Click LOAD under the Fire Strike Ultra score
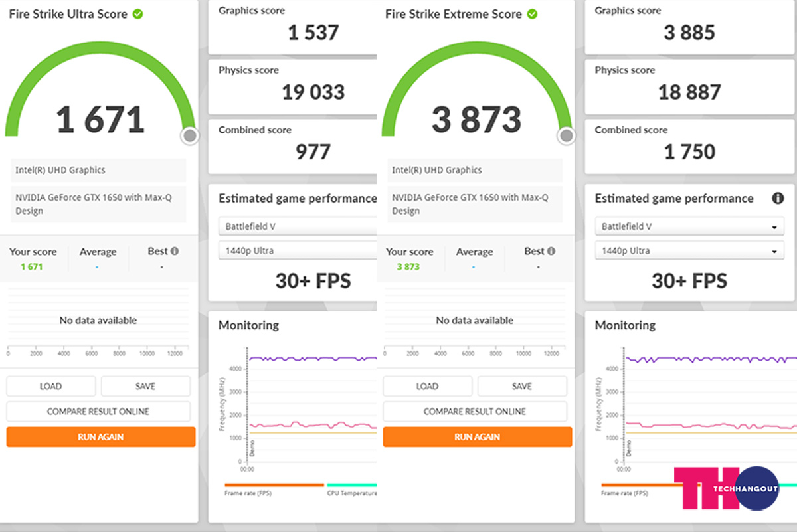Image resolution: width=797 pixels, height=532 pixels. pyautogui.click(x=51, y=386)
